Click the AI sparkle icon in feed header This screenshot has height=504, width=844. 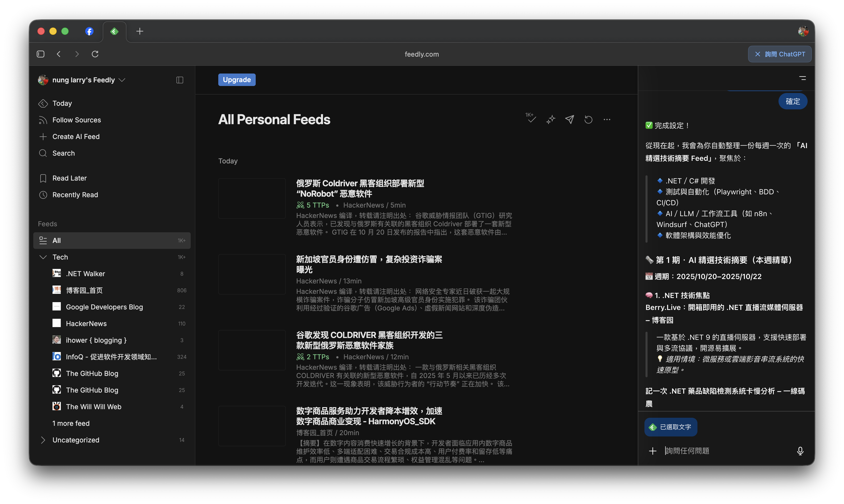pos(551,120)
